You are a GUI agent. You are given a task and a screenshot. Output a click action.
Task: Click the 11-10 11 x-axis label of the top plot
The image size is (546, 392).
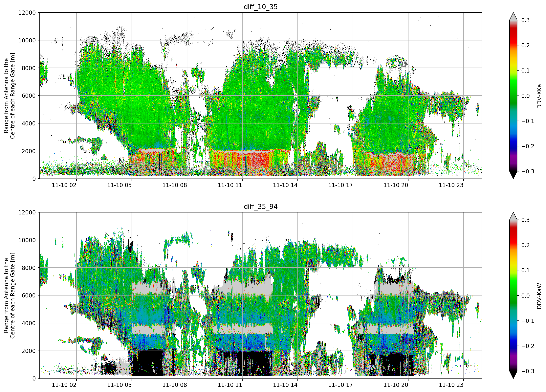coord(230,185)
